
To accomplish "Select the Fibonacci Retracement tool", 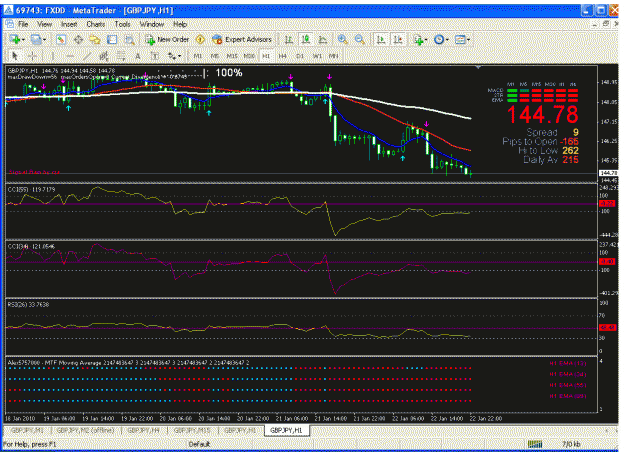I will (121, 56).
